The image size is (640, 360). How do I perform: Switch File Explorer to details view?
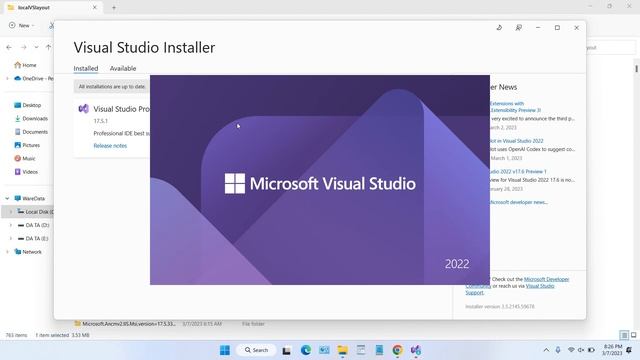tap(624, 335)
